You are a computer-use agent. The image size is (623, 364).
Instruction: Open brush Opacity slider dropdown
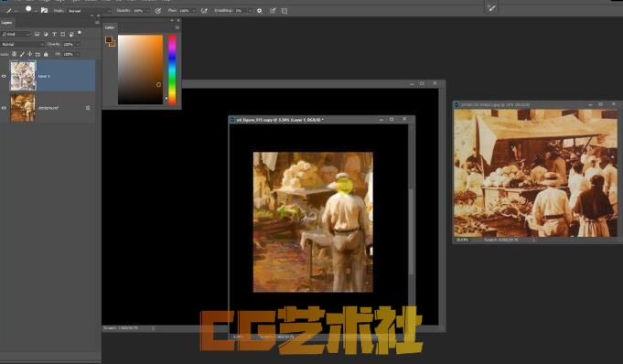pos(148,11)
